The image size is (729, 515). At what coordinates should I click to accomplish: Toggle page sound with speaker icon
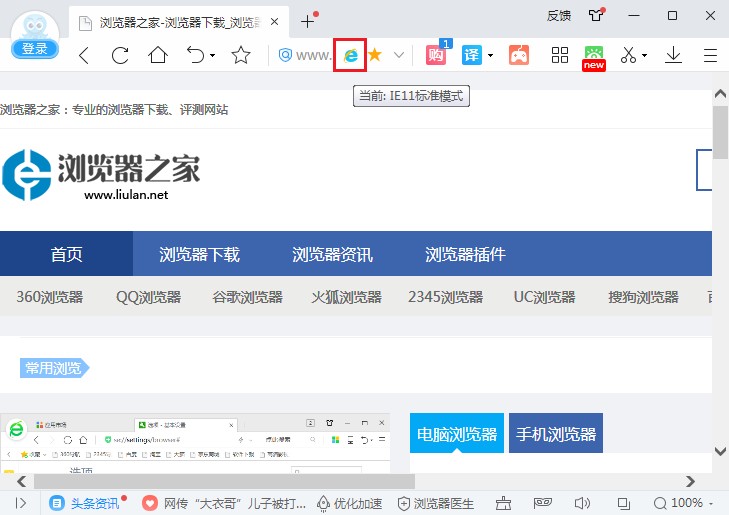click(x=582, y=503)
